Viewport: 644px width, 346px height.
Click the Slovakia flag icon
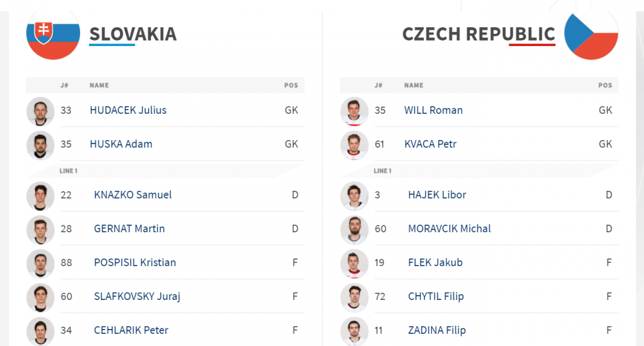click(53, 35)
